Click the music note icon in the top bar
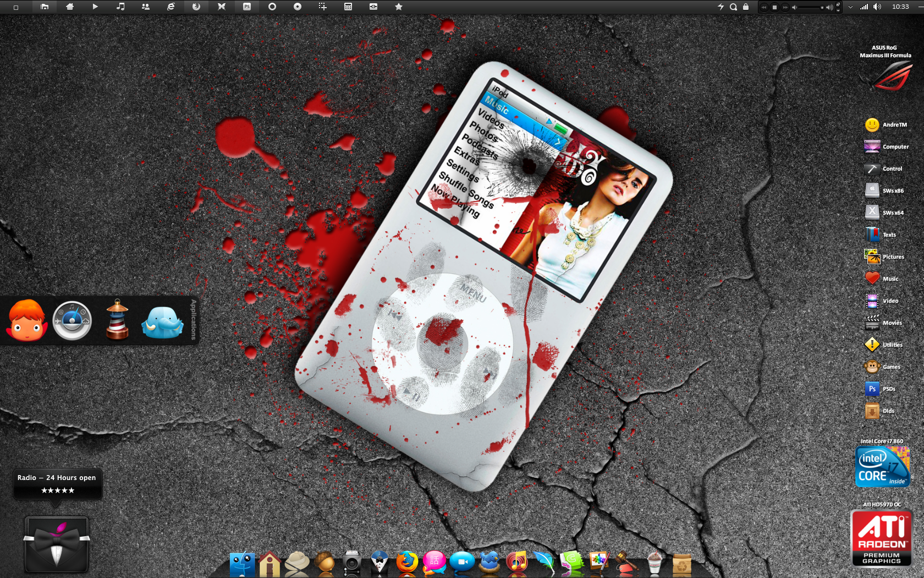The image size is (924, 578). tap(120, 7)
